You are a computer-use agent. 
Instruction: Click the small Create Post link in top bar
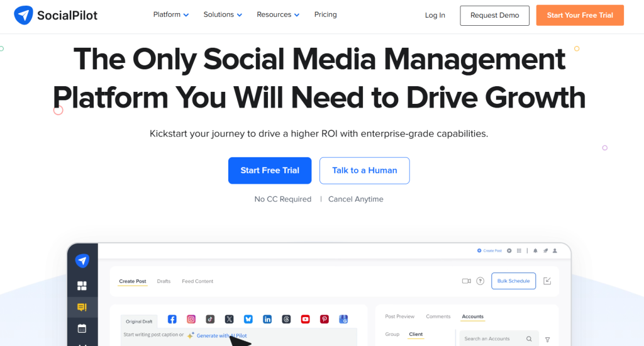tap(489, 250)
